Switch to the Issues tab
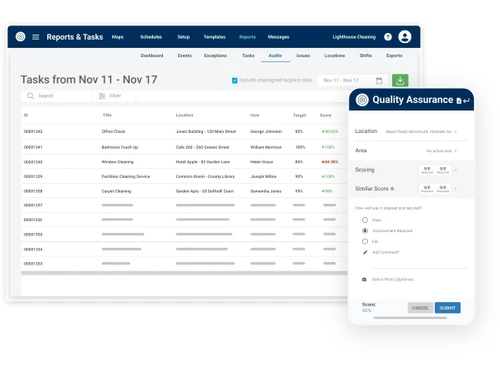This screenshot has width=500, height=375. (303, 56)
